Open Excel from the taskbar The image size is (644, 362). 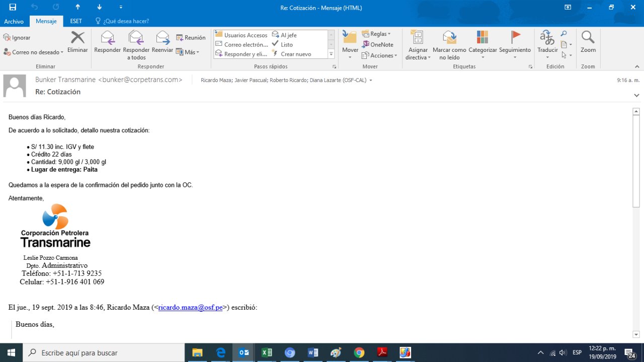point(267,352)
